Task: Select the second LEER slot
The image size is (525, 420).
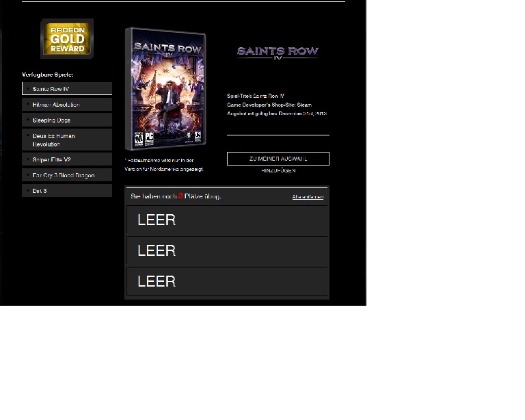Action: point(228,251)
